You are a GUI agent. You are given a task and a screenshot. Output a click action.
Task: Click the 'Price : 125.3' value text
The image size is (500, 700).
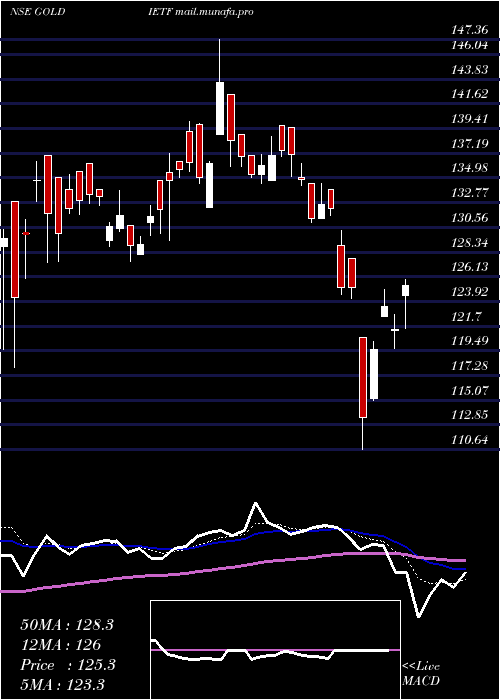click(x=68, y=665)
